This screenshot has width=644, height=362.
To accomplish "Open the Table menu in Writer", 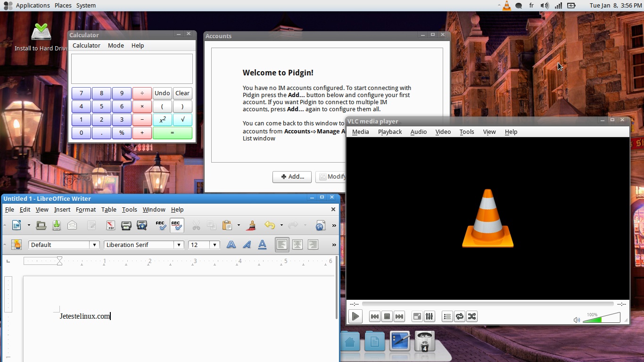I will point(108,209).
